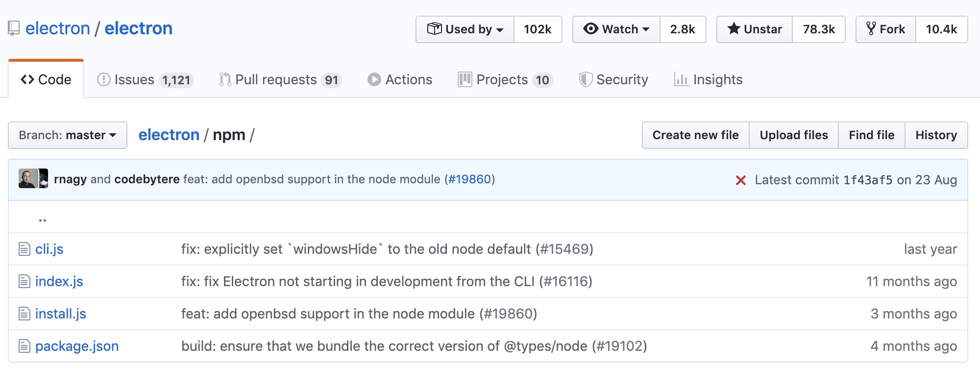Screen dimensions: 980x390
Task: Click the Unstar star icon
Action: pos(734,28)
